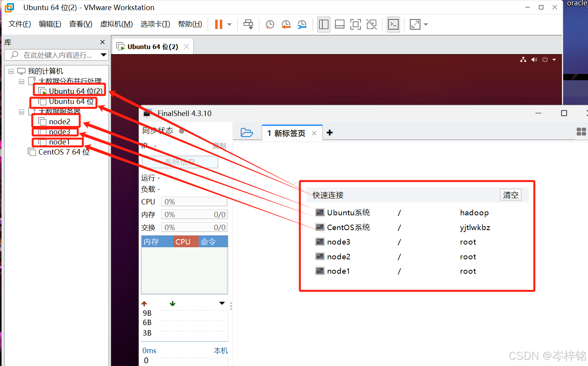Screen dimensions: 588x366
Task: Click the download speed down-arrow icon
Action: 173,304
